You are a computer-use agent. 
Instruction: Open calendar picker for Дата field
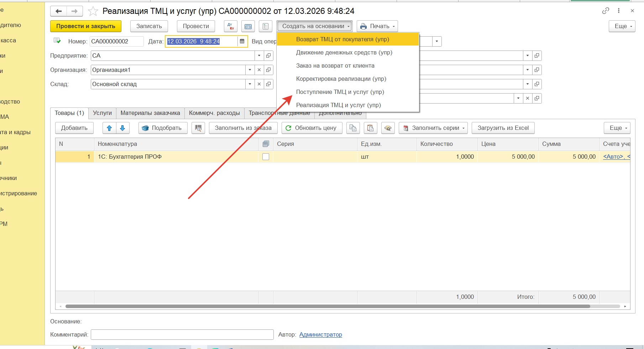click(242, 41)
